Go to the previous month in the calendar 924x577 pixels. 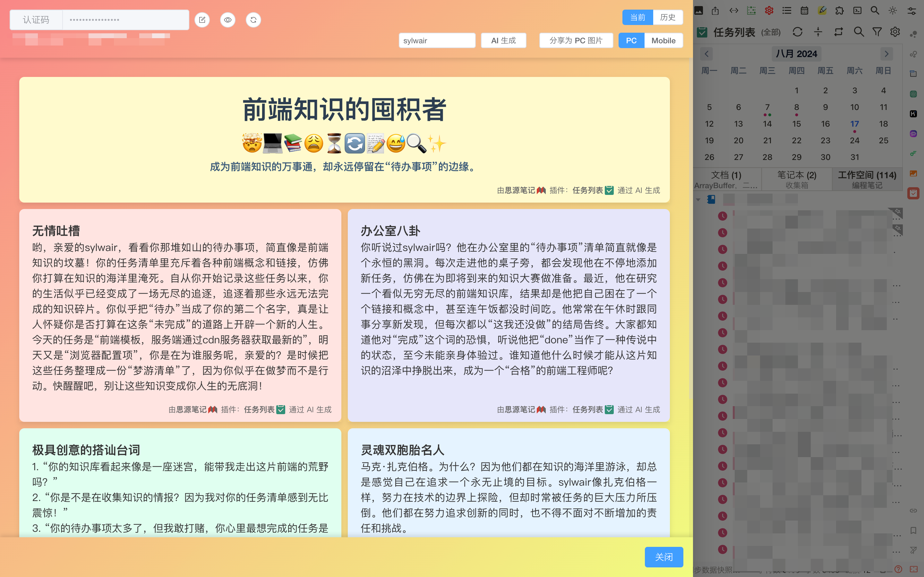click(x=706, y=54)
